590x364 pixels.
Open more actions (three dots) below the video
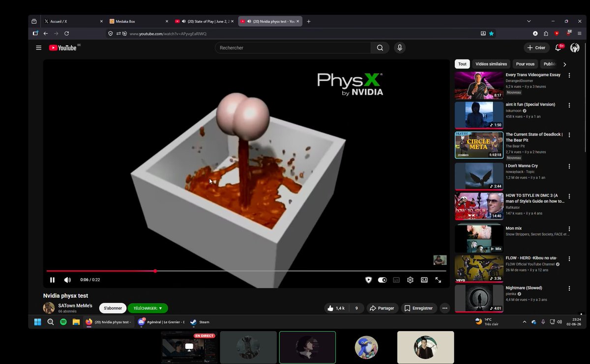coord(444,308)
